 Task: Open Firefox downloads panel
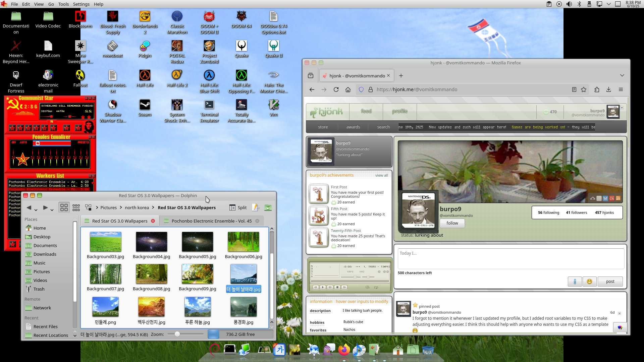click(608, 89)
